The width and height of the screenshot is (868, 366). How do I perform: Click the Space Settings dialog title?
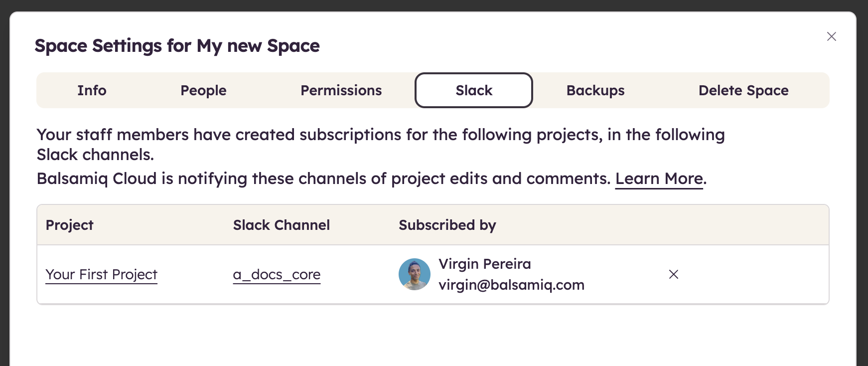(x=177, y=46)
